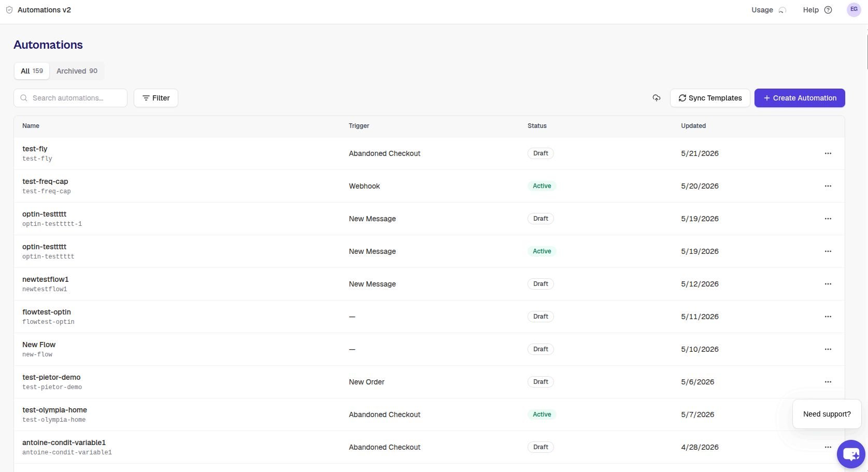Open the newtestflow1 automation

[x=46, y=279]
